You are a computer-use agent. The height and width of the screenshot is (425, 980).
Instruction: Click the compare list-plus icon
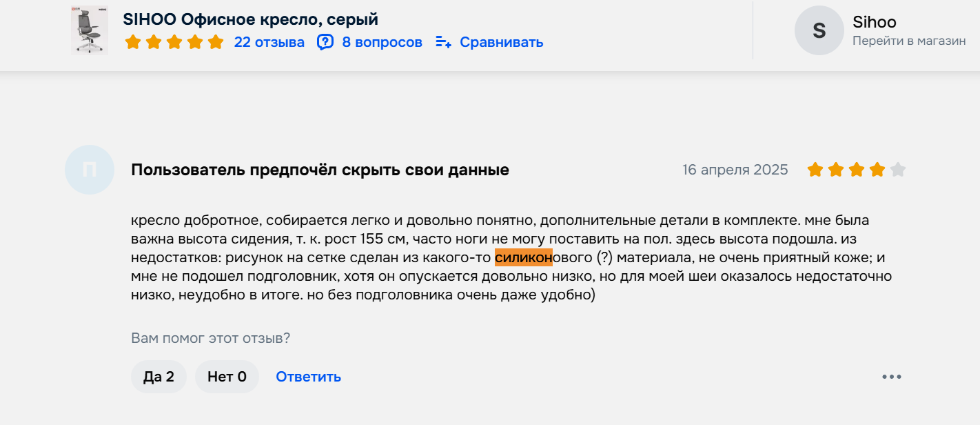443,42
